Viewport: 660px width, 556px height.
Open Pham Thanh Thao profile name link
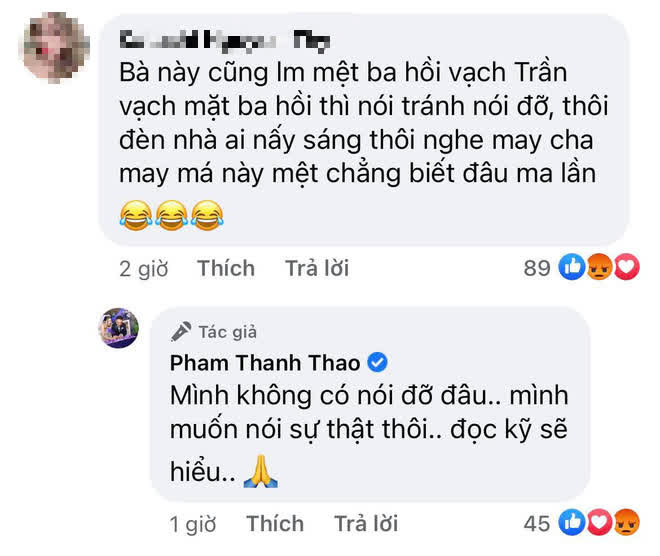click(x=265, y=363)
